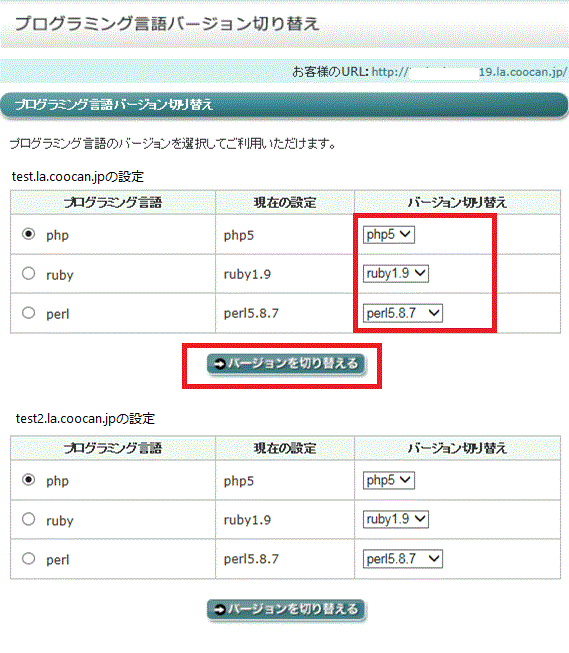Screen dimensions: 569x653
Task: Click current setting ruby1.9 cell in test2.la.coocan.jp table
Action: point(285,519)
